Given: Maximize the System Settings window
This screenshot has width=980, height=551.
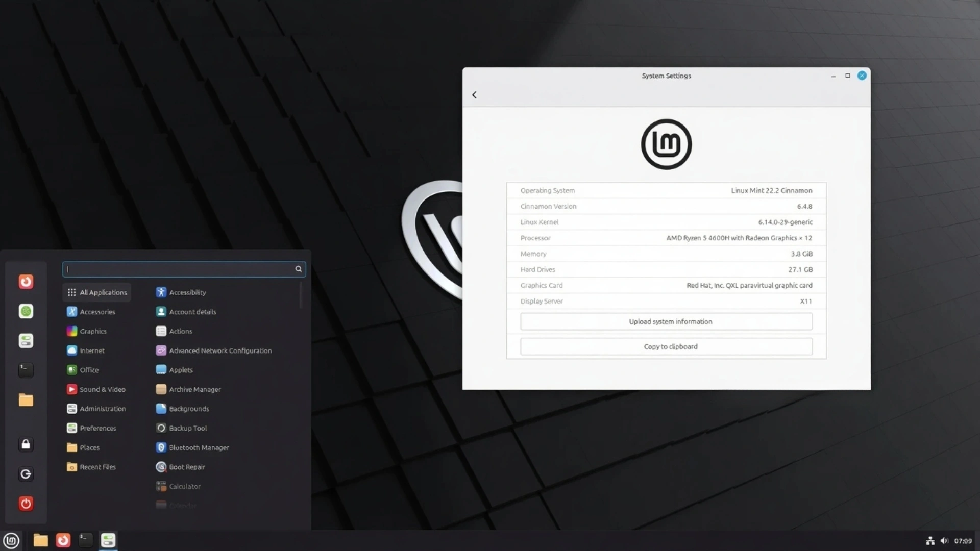Looking at the screenshot, I should (x=848, y=76).
